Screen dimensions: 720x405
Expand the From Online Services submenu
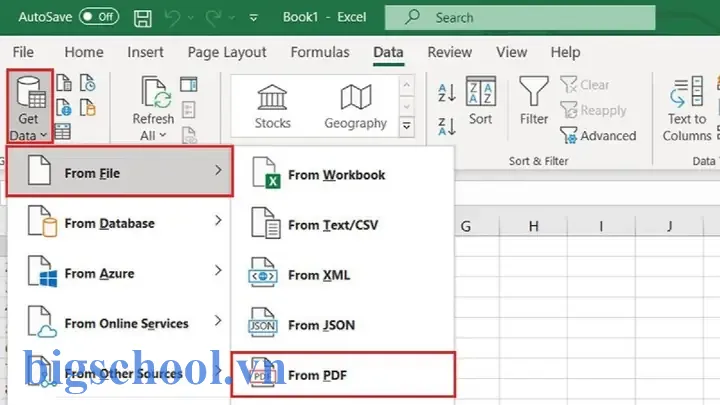pos(119,322)
